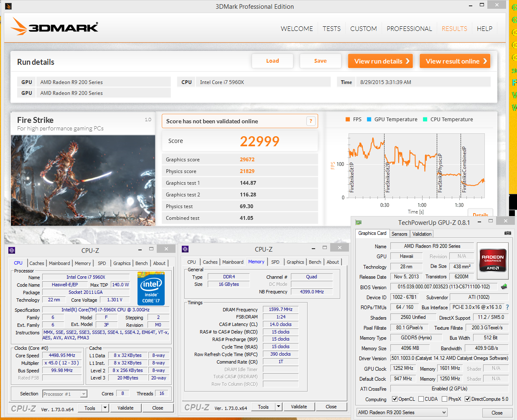The image size is (517, 420).
Task: Click Tools button in left CPU-Z window
Action: pos(90,408)
